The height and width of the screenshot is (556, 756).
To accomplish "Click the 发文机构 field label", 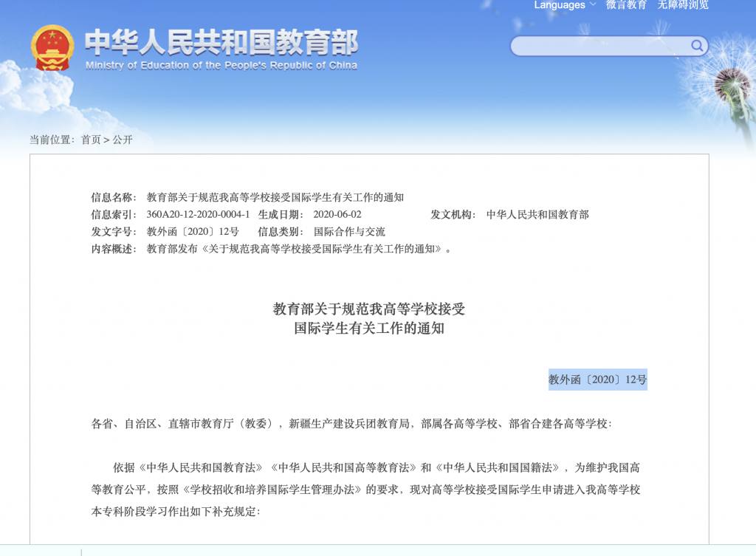I will coord(453,215).
